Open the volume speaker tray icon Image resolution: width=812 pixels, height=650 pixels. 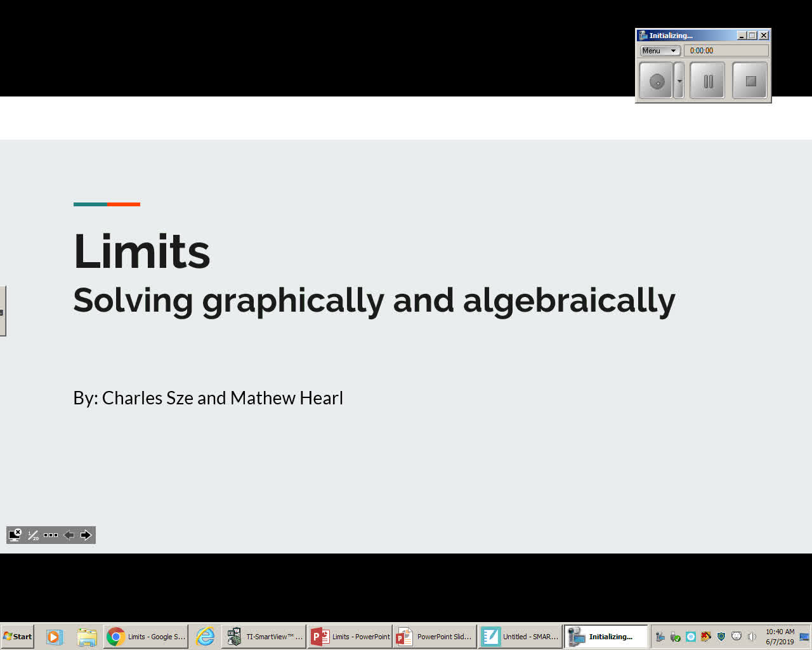pyautogui.click(x=752, y=637)
